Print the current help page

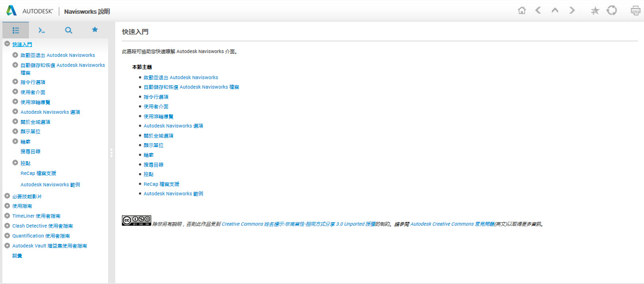coord(635,10)
